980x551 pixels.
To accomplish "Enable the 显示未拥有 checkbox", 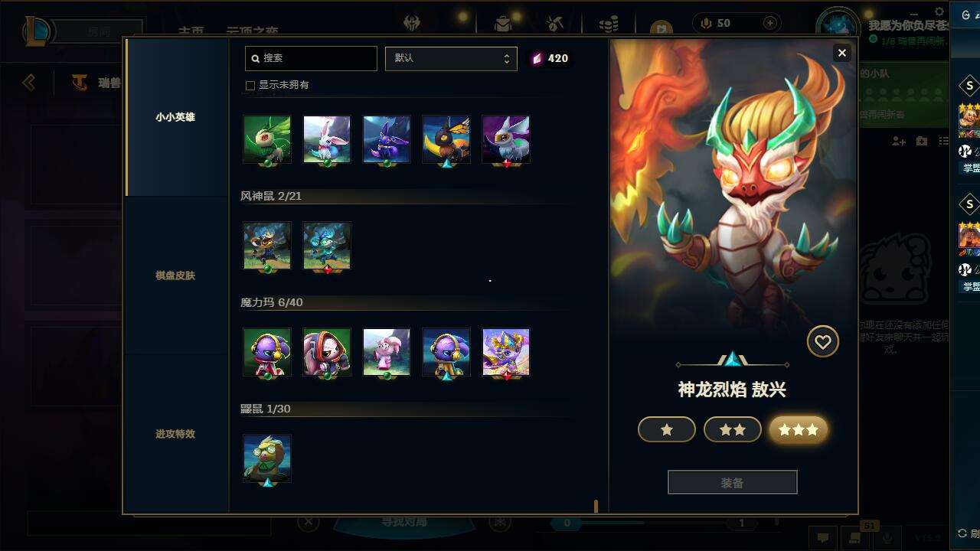I will click(x=250, y=86).
